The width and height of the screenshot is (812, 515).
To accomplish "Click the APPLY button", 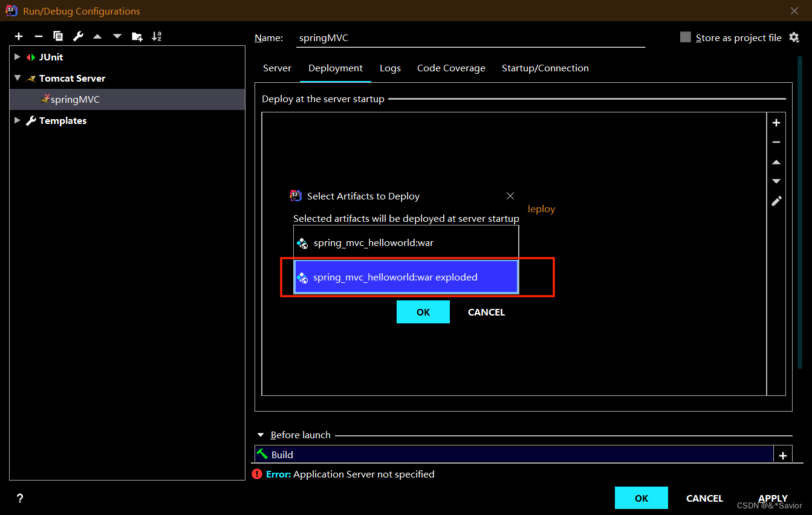I will pos(773,498).
